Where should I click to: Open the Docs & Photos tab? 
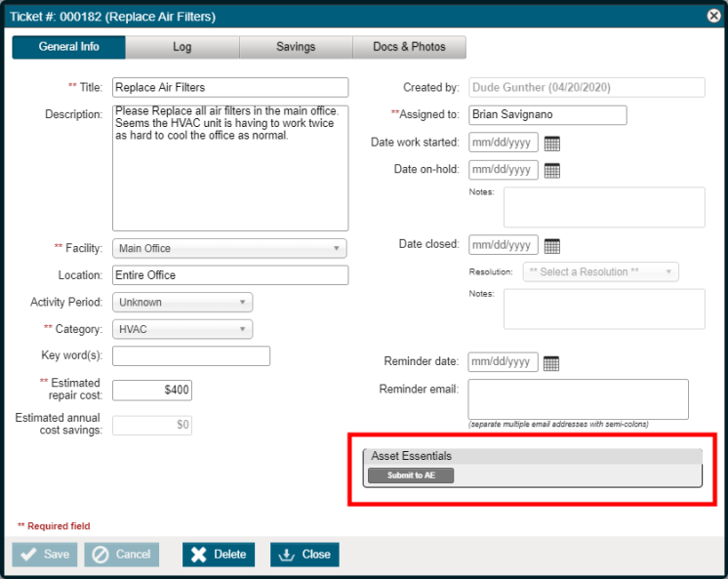409,47
